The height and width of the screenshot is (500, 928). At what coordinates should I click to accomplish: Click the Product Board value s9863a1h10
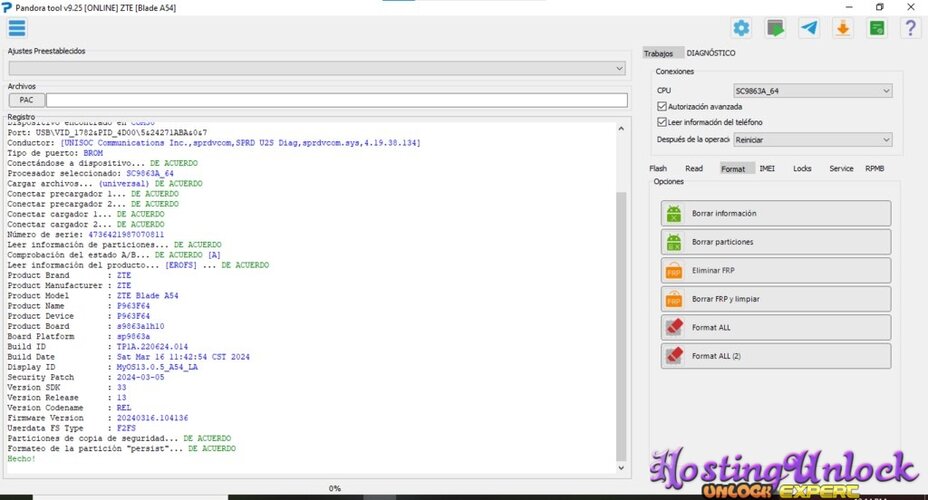[140, 327]
